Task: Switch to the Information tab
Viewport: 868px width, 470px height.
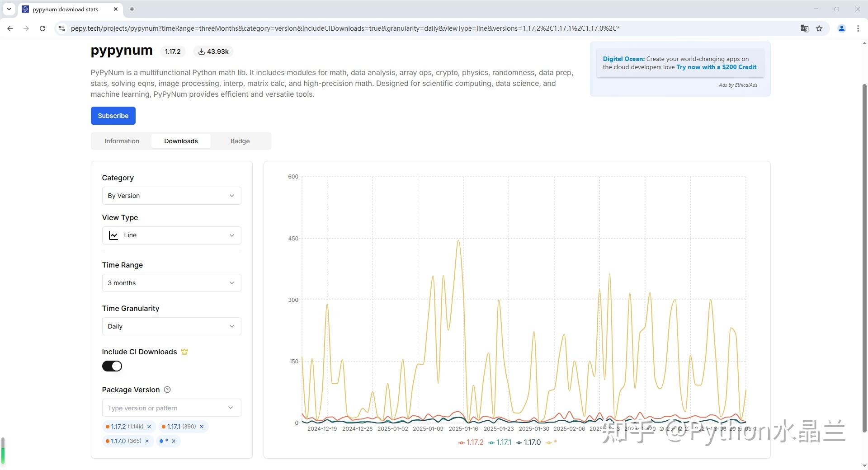Action: tap(122, 141)
